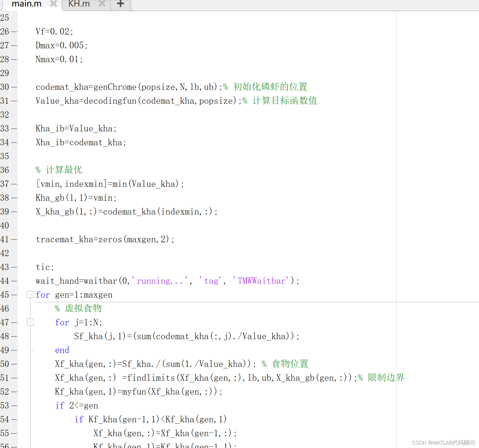The width and height of the screenshot is (479, 448).
Task: Set a breakpoint beside line 26
Action: 14,31
